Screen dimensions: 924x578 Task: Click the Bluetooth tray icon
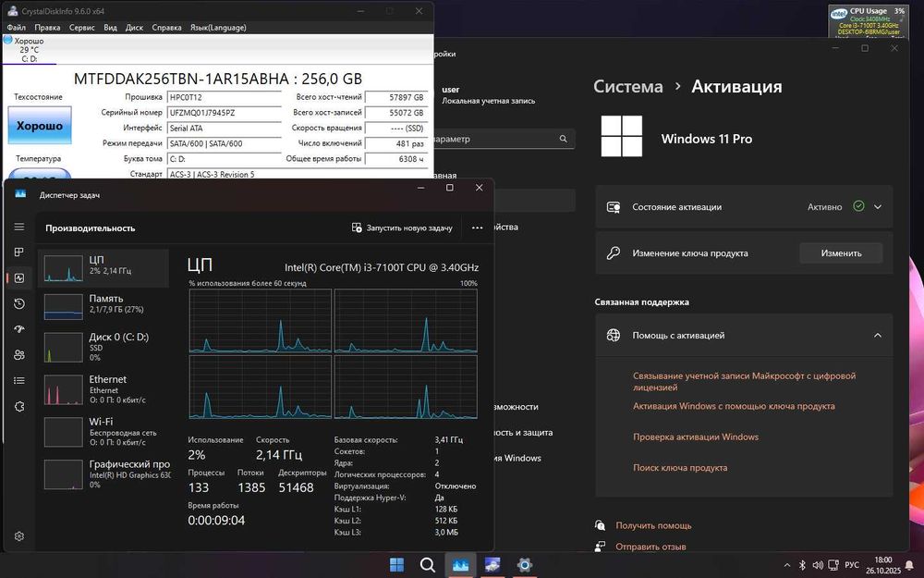pos(802,565)
